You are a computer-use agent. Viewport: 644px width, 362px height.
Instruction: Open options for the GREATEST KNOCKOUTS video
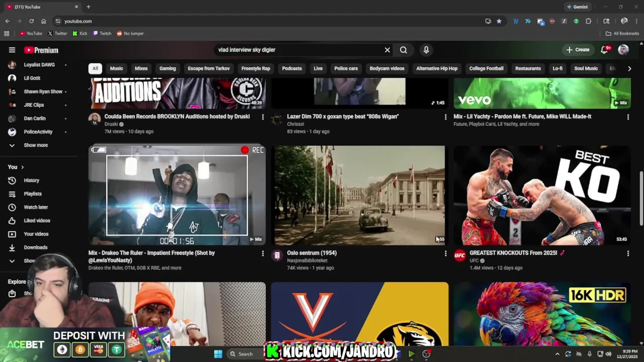point(628,253)
